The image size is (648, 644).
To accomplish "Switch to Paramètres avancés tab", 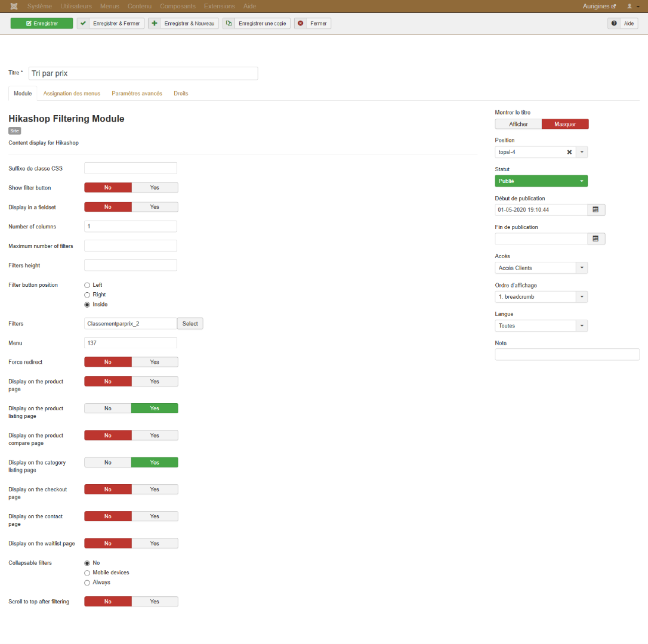I will [137, 94].
